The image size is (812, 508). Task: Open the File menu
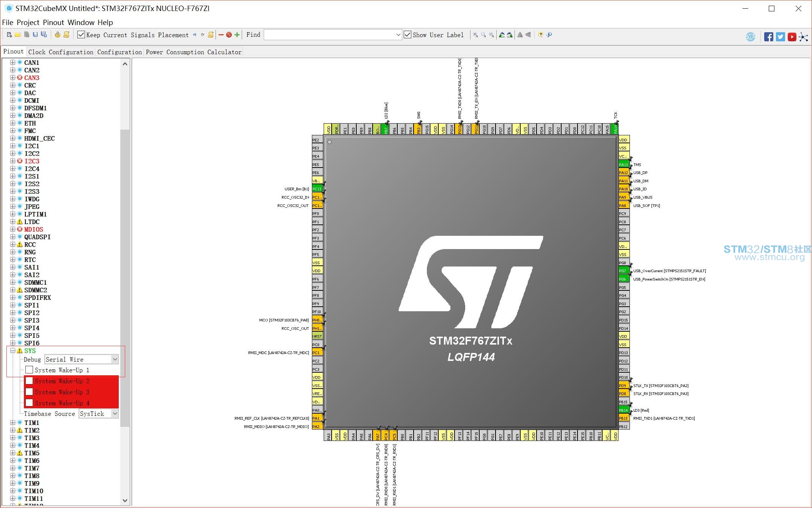8,23
